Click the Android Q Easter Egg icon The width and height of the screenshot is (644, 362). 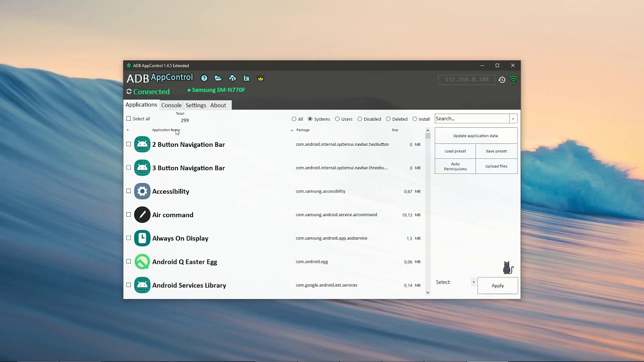tap(142, 261)
